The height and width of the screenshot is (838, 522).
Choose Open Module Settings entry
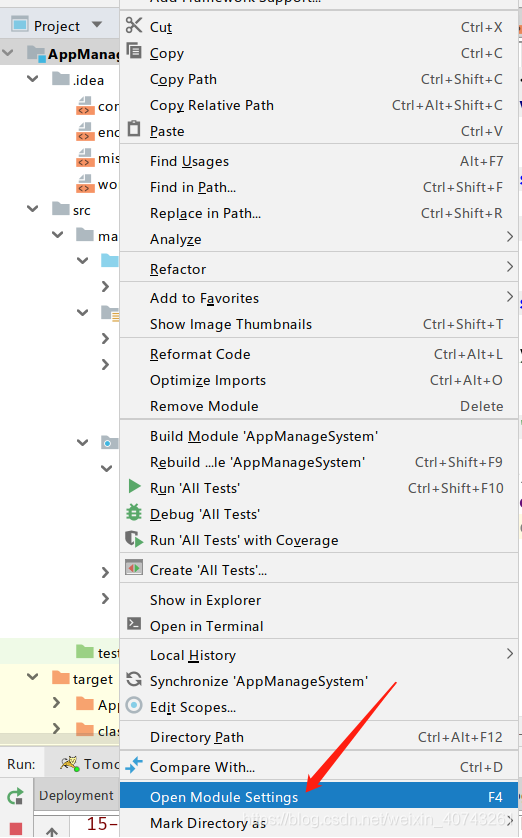pyautogui.click(x=319, y=797)
